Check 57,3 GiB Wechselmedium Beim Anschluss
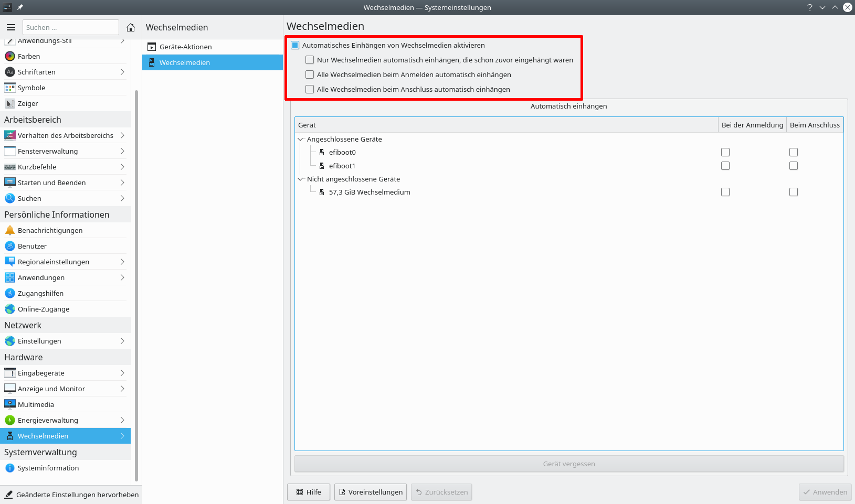The height and width of the screenshot is (504, 855). pos(794,192)
